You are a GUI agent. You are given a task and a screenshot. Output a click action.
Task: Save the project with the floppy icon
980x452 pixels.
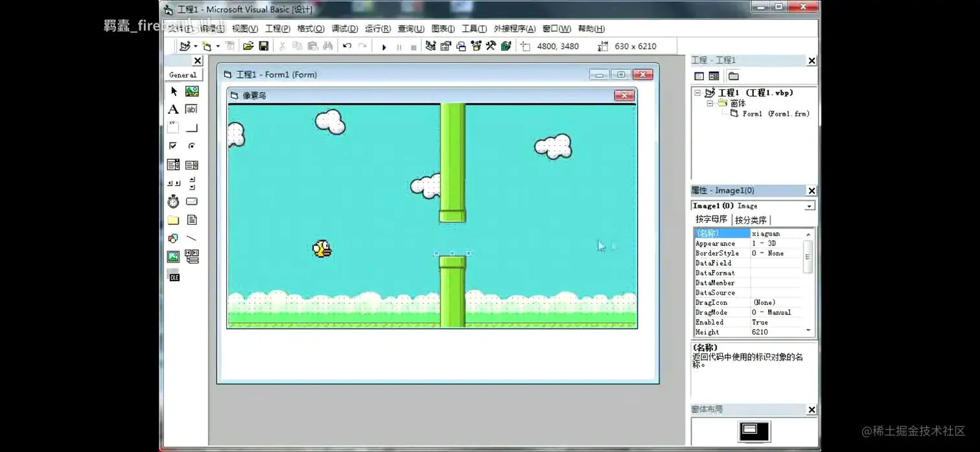(264, 46)
